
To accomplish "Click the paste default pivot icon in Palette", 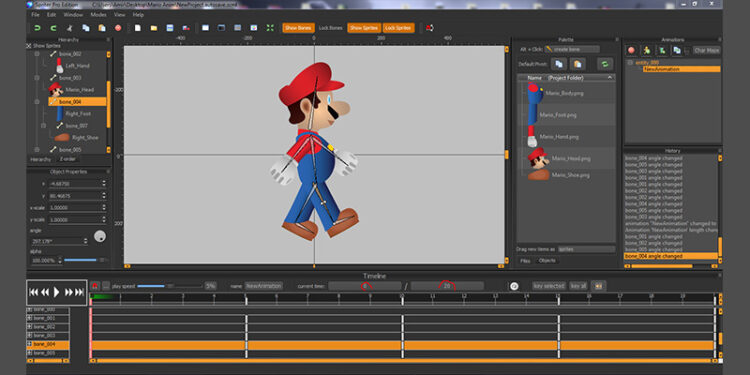I will (x=578, y=64).
